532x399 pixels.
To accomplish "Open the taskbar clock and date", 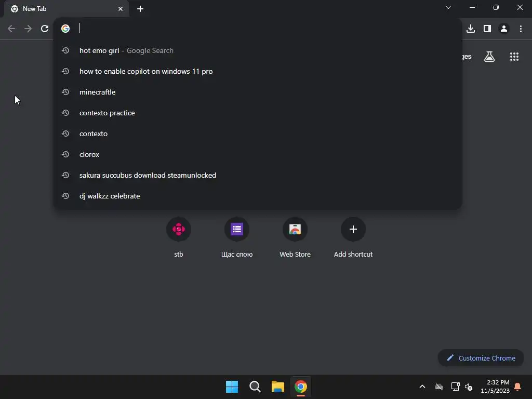I will coord(495,387).
